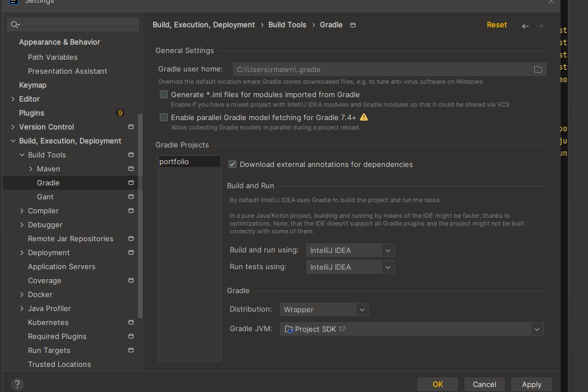Enable parallel Gradle model fetching checkbox
The width and height of the screenshot is (588, 392).
[x=164, y=117]
